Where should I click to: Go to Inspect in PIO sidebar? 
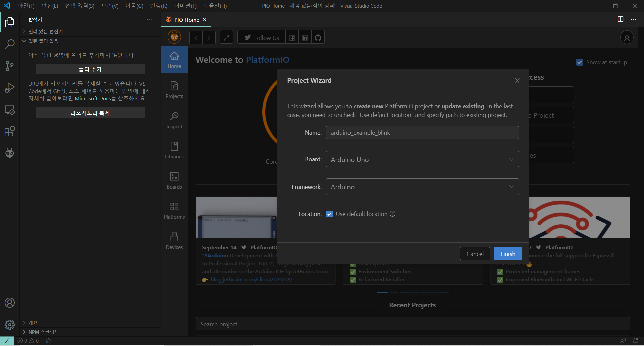pos(174,120)
